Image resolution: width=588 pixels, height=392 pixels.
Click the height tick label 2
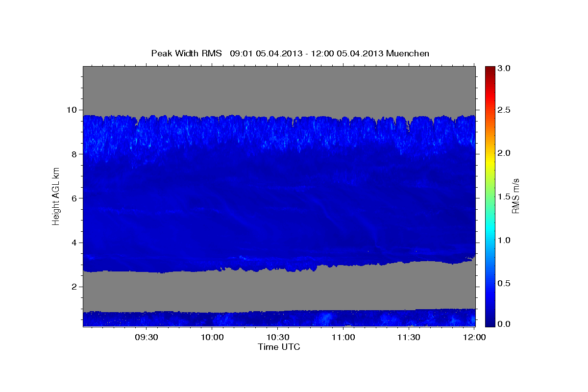(74, 287)
